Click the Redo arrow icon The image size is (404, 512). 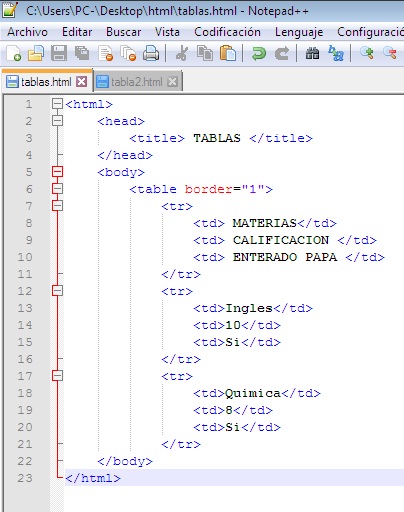click(282, 53)
